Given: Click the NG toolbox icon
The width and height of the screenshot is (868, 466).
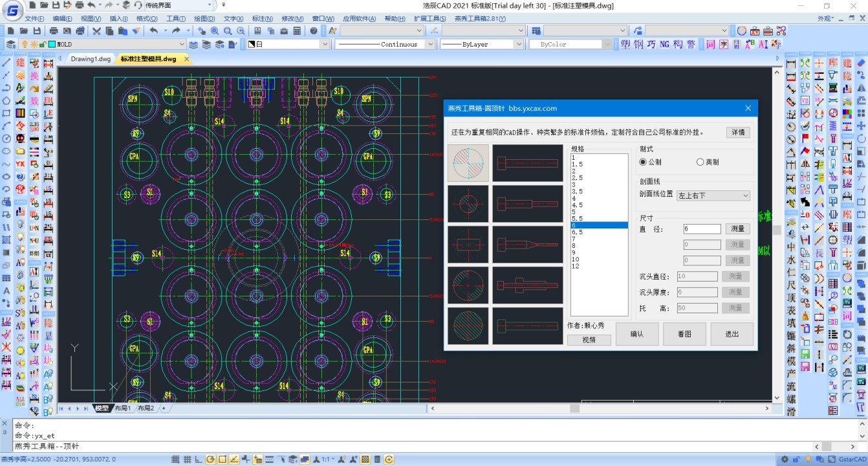Looking at the screenshot, I should [664, 45].
